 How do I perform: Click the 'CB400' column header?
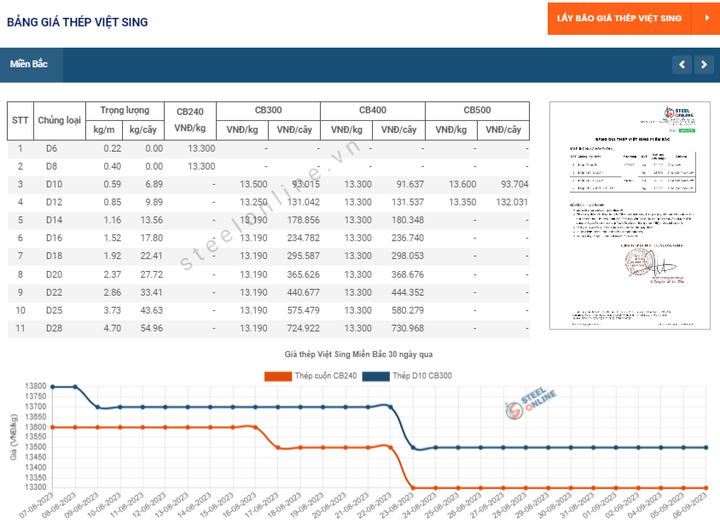coord(372,110)
